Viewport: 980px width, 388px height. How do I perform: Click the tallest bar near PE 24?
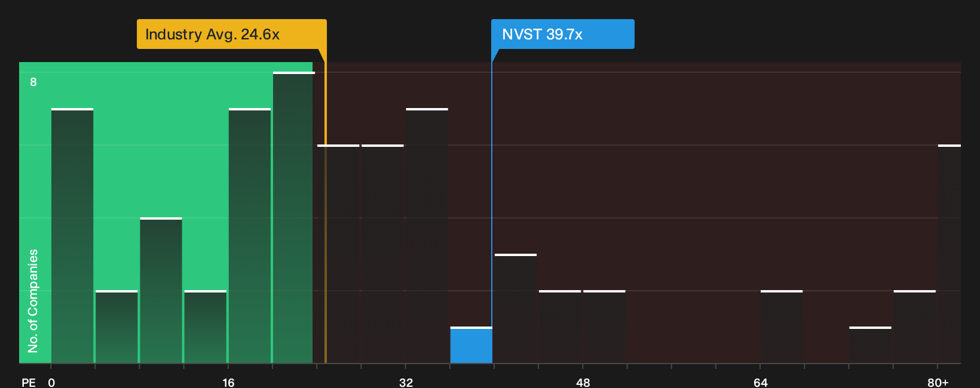tap(293, 217)
